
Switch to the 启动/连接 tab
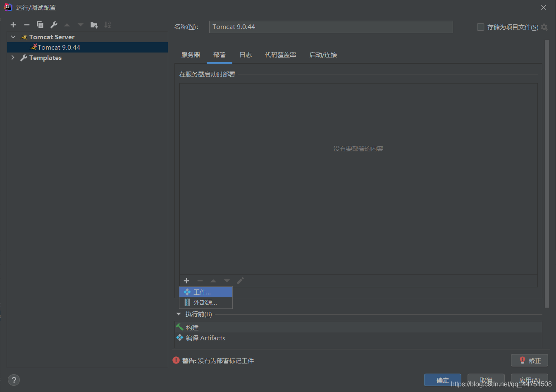pos(323,55)
